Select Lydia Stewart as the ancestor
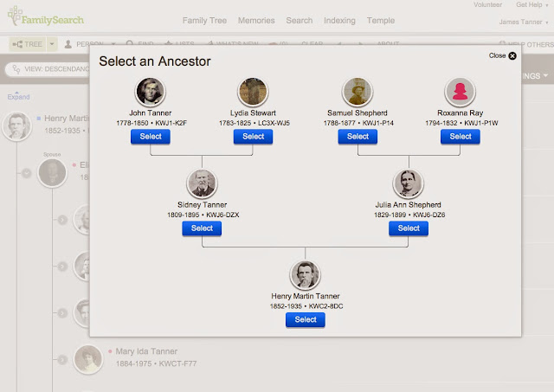Image resolution: width=554 pixels, height=392 pixels. point(253,137)
